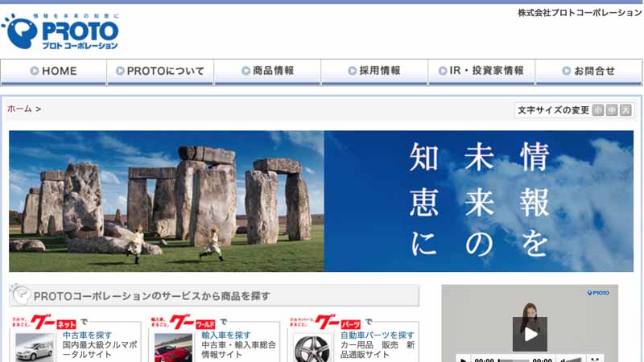Set the font size to medium (中)
The width and height of the screenshot is (644, 362).
612,110
